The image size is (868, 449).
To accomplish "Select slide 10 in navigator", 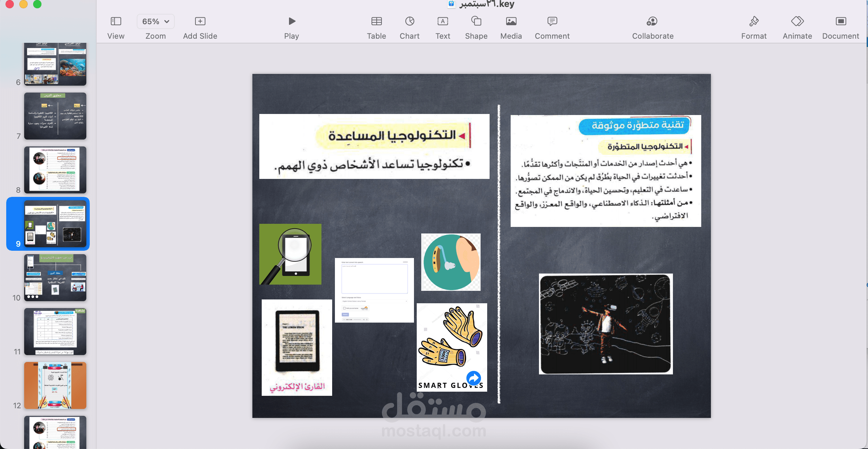I will [x=55, y=277].
